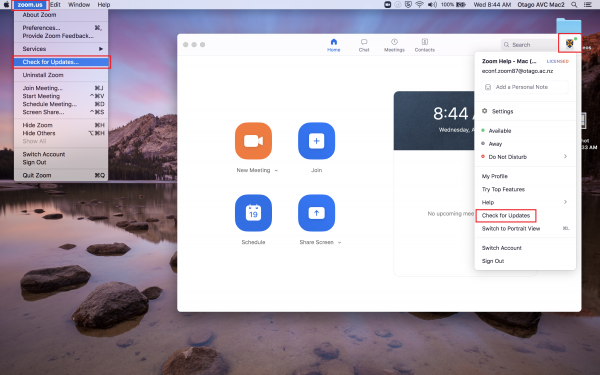Screen dimensions: 600x375
Task: Click the Schedule calendar icon
Action: click(253, 213)
